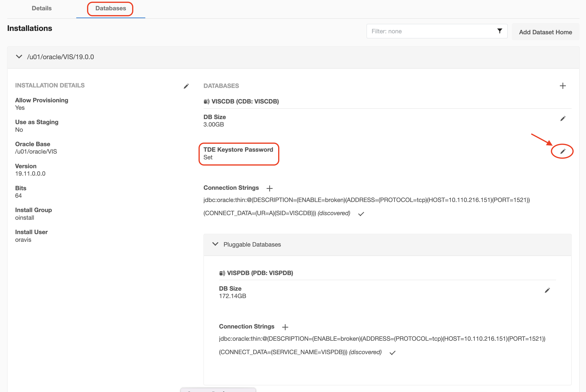Edit Installation Details with pencil icon
Image resolution: width=586 pixels, height=392 pixels.
pyautogui.click(x=186, y=86)
